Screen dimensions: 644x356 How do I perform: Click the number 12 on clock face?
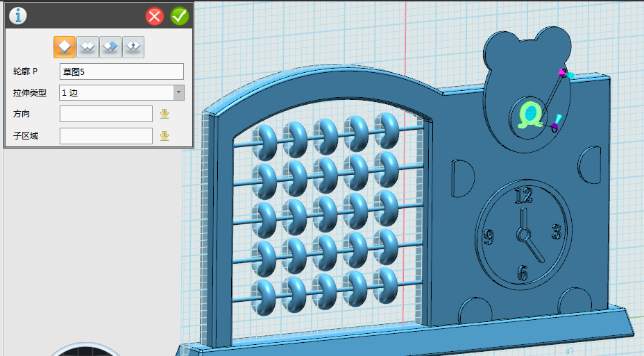[523, 195]
